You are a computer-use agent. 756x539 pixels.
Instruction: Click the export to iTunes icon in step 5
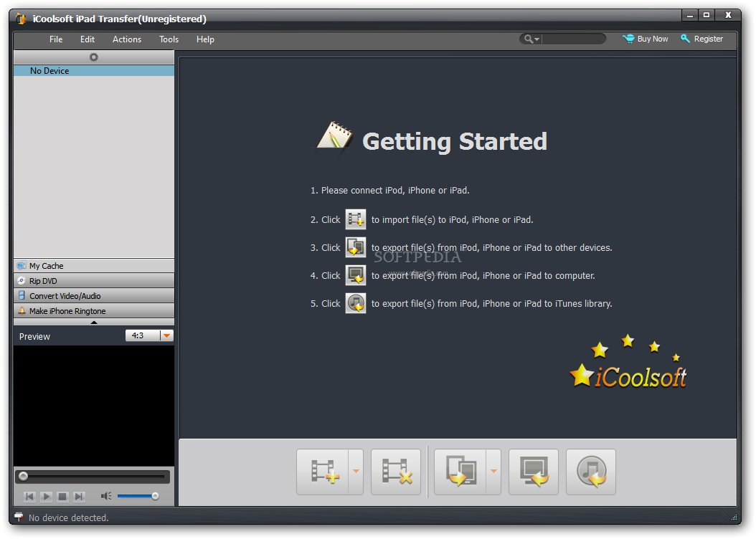(356, 303)
